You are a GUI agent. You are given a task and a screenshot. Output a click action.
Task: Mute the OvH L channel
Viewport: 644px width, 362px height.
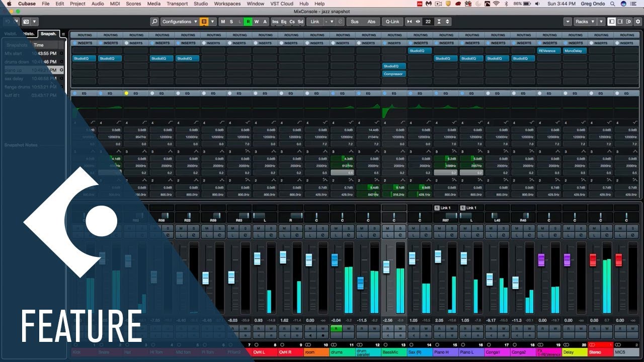coord(258,228)
